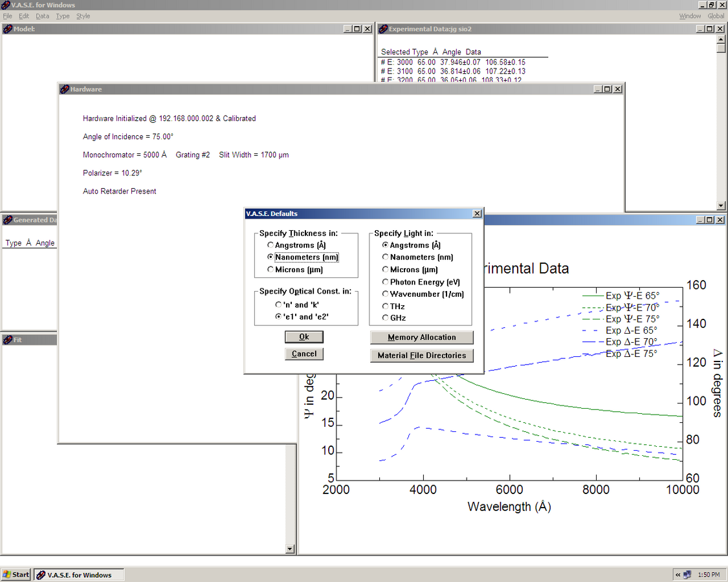Click 'Wavelength (Å)' axis label
Viewport: 728px width, 582px height.
(x=509, y=506)
